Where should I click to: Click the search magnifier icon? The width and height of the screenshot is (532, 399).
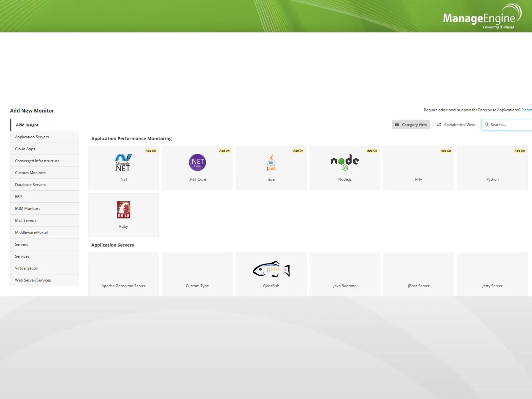point(487,124)
